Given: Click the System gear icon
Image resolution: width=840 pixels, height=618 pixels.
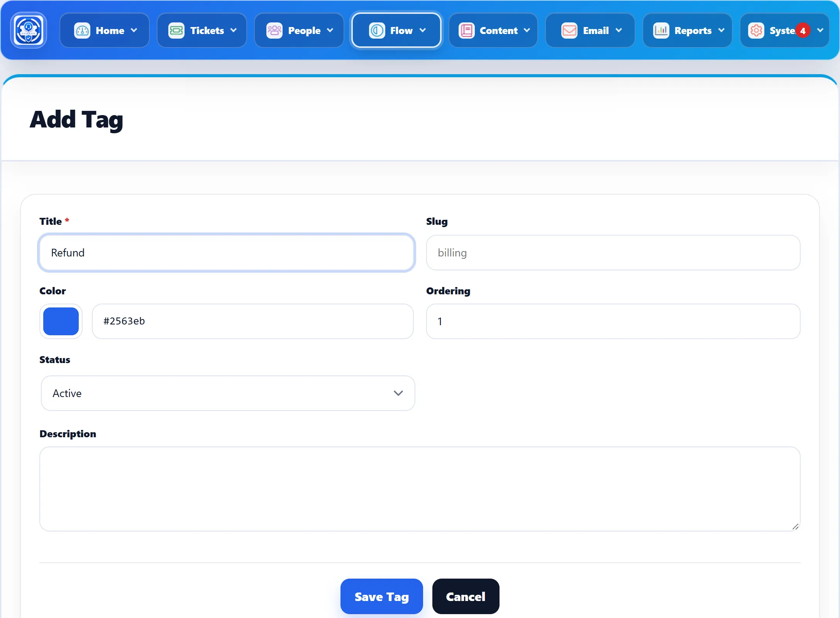Looking at the screenshot, I should (x=756, y=31).
